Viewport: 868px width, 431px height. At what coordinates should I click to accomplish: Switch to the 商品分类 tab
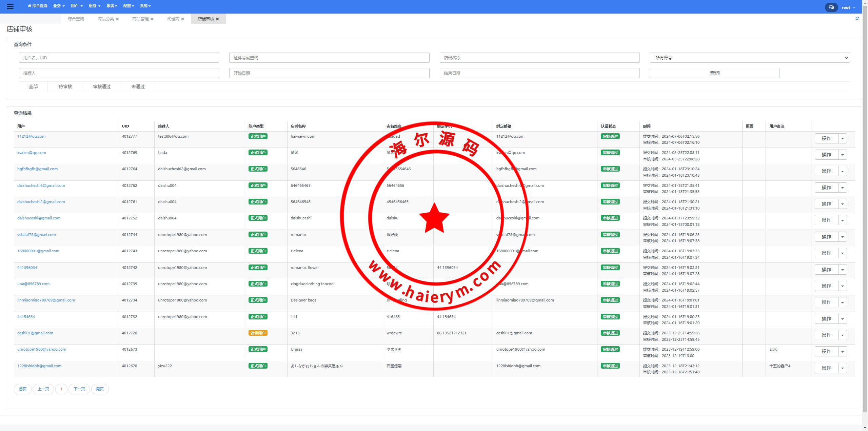coord(106,19)
